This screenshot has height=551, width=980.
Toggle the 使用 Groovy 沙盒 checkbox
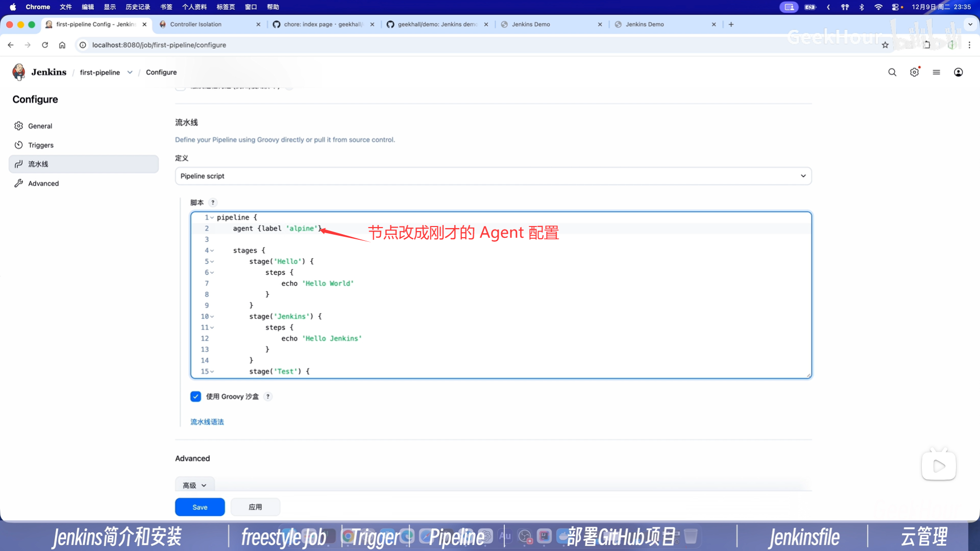pyautogui.click(x=195, y=396)
